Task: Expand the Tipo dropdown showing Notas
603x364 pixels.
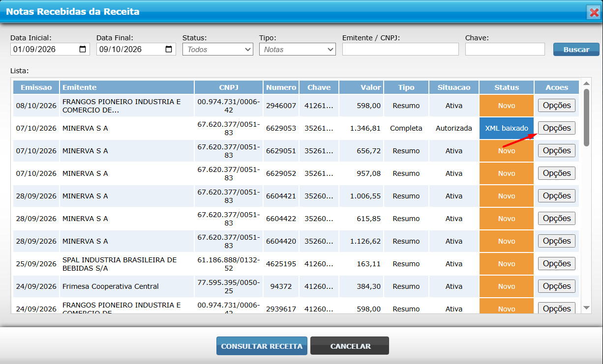Action: point(298,49)
